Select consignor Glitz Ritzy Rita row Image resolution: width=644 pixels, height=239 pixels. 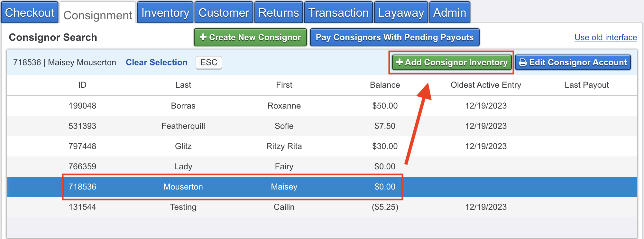point(284,146)
